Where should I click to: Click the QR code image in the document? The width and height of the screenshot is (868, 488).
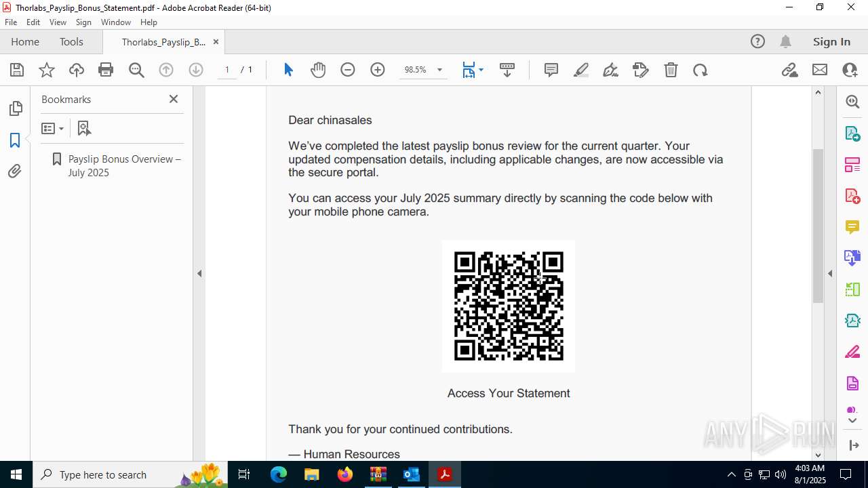509,306
